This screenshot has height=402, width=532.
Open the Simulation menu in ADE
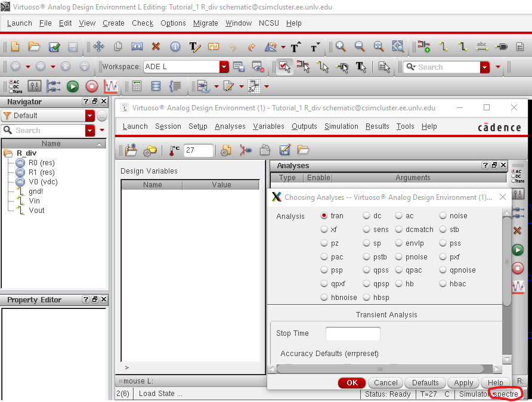click(341, 126)
